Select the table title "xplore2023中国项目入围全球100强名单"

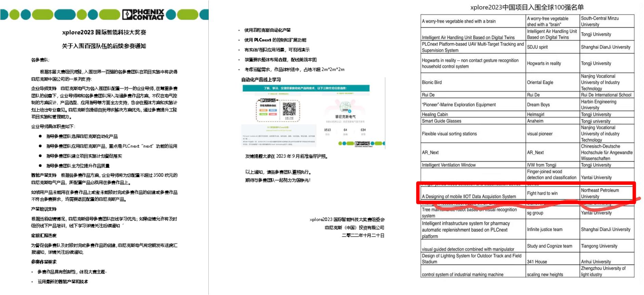[527, 7]
